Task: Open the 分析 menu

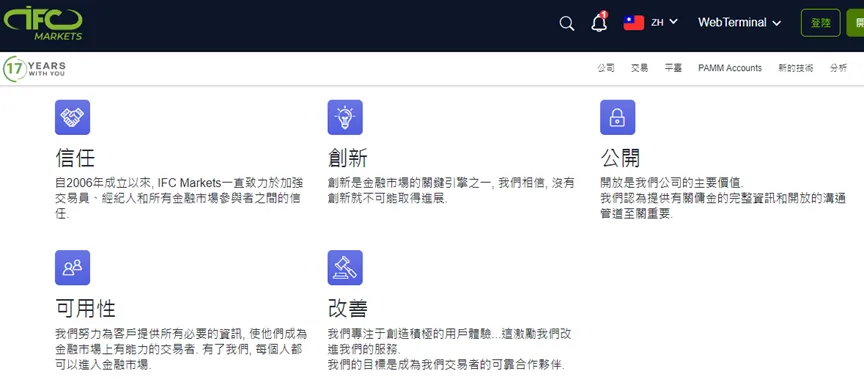Action: click(x=838, y=68)
